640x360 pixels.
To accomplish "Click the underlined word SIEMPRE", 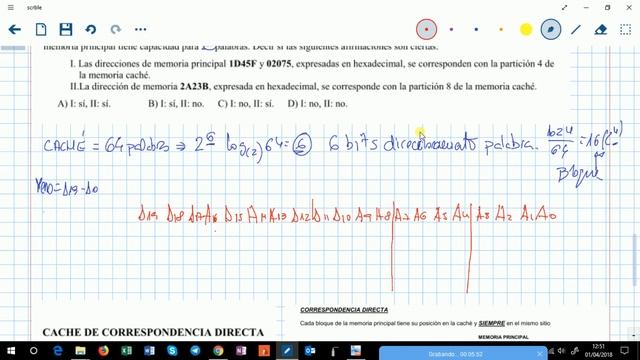I will 491,323.
